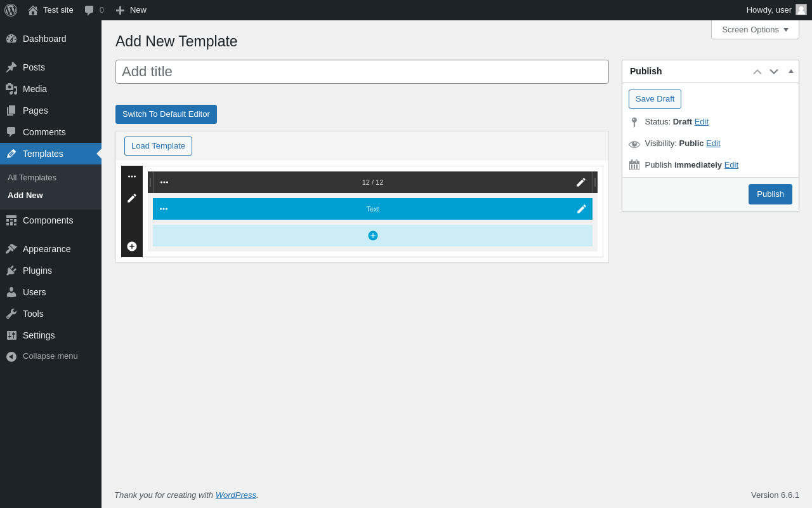This screenshot has width=812, height=508.
Task: Open the New content menu
Action: pos(131,10)
